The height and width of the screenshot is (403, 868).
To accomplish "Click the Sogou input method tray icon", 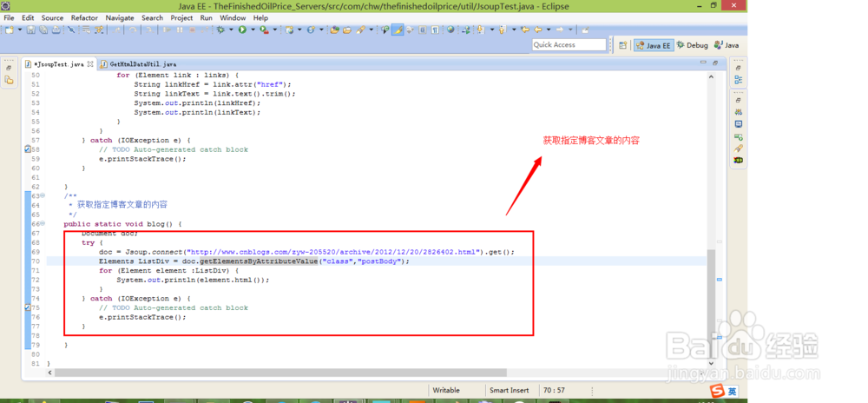I will (719, 391).
